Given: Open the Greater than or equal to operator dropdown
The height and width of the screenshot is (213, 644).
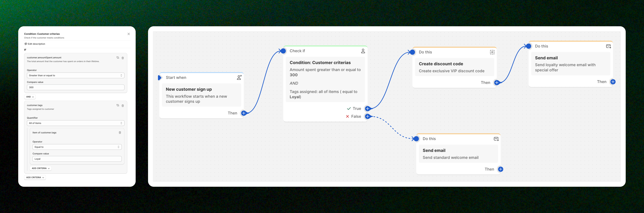Looking at the screenshot, I should coord(75,75).
